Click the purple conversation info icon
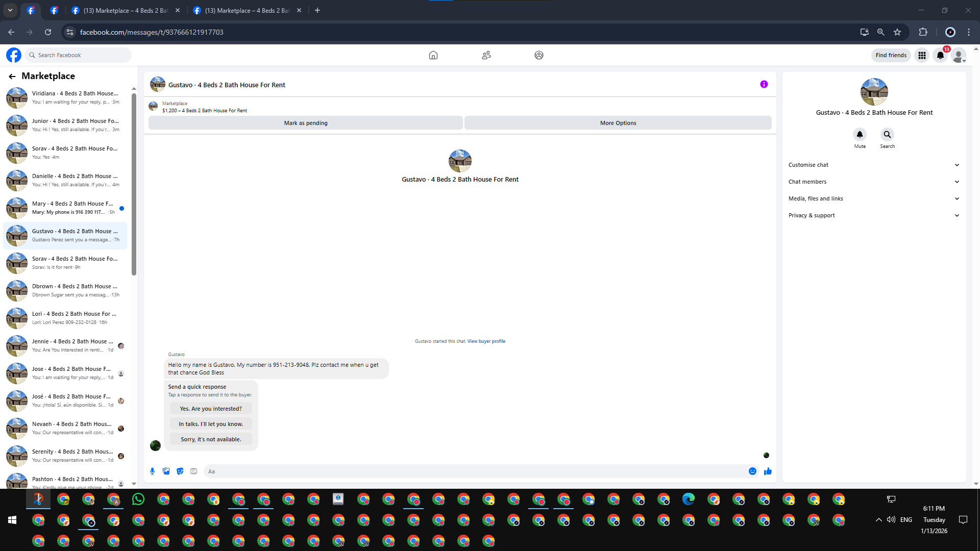The height and width of the screenshot is (551, 980). [764, 85]
